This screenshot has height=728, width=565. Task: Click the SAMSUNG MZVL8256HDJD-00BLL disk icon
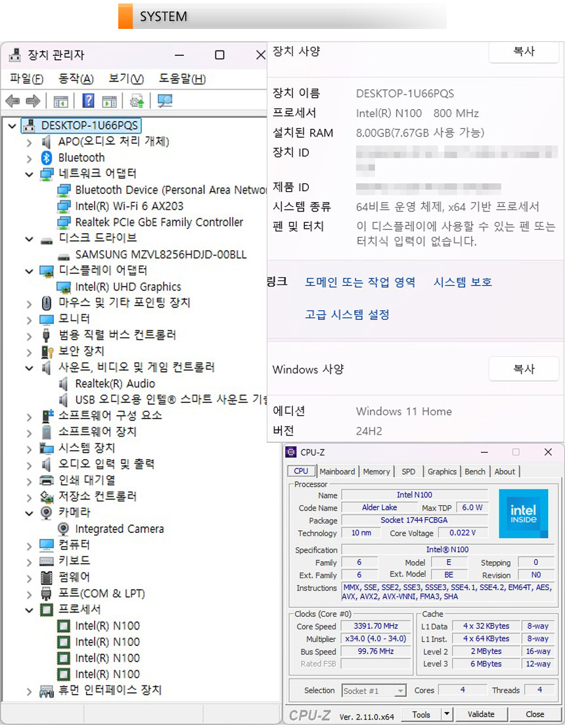pos(64,256)
